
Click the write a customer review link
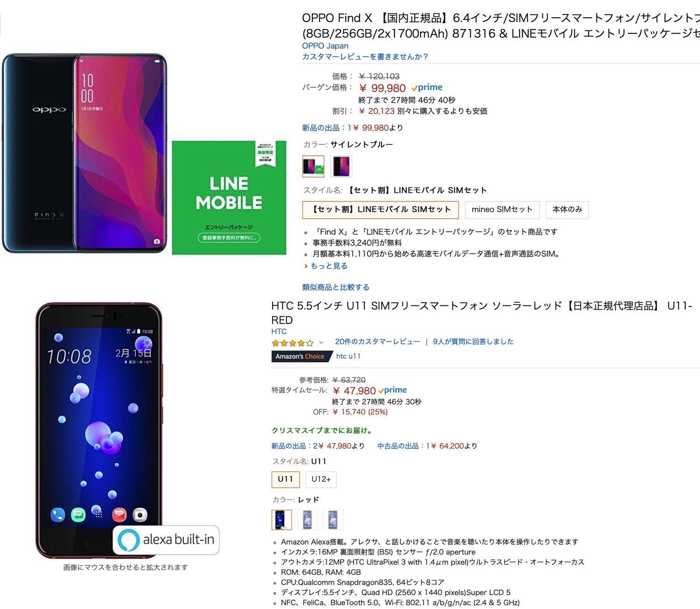(x=365, y=57)
